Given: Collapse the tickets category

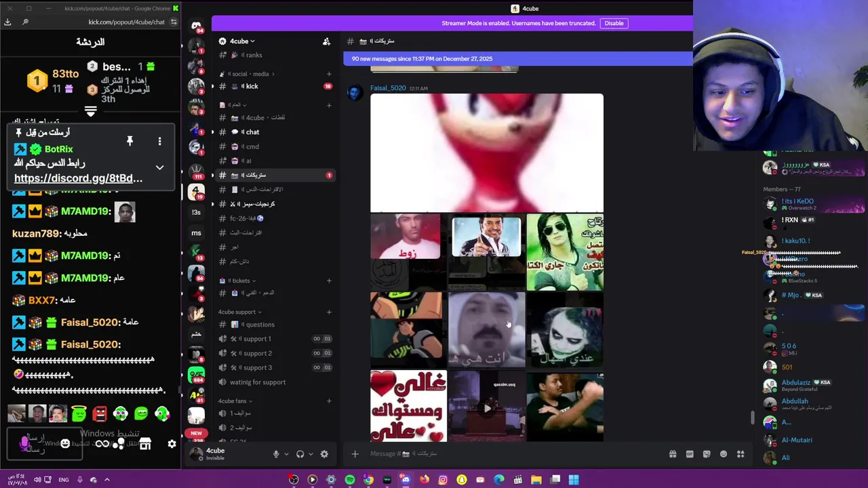Looking at the screenshot, I should pyautogui.click(x=237, y=281).
